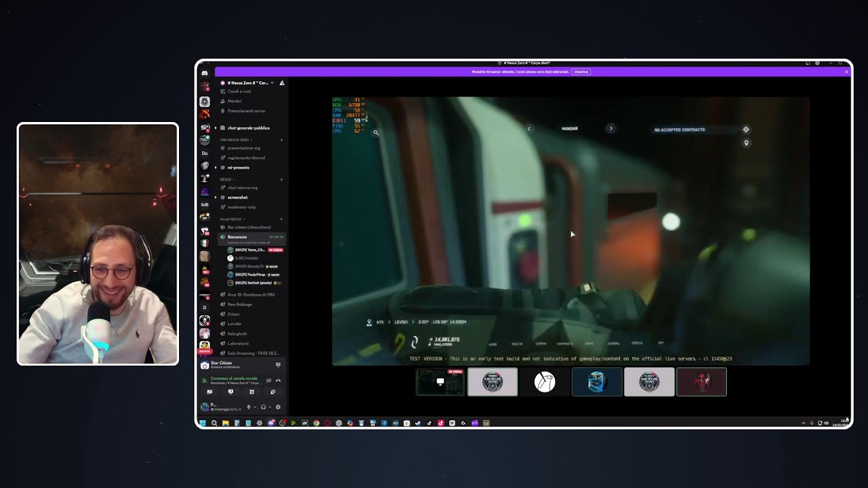Open the soundboard in voice controls
868x488 pixels.
[273, 392]
